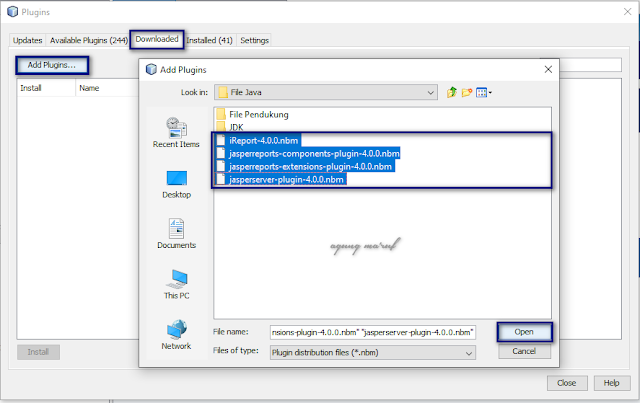Click the File name input field
640x403 pixels.
tap(373, 332)
